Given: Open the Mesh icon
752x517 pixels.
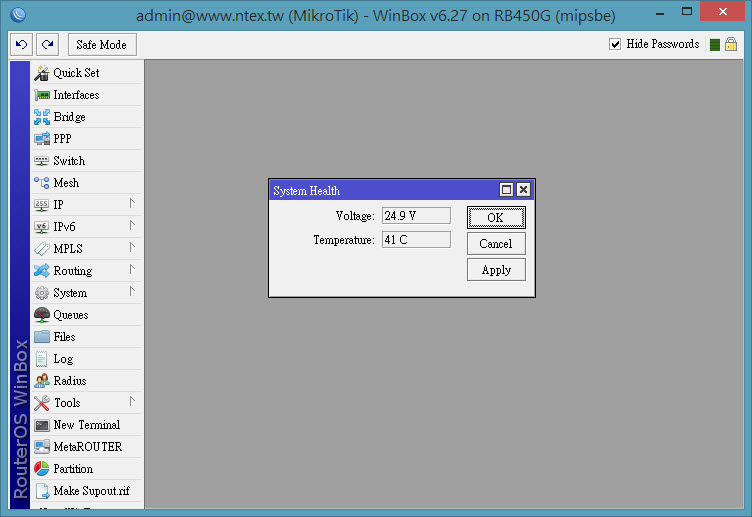Looking at the screenshot, I should pos(42,183).
